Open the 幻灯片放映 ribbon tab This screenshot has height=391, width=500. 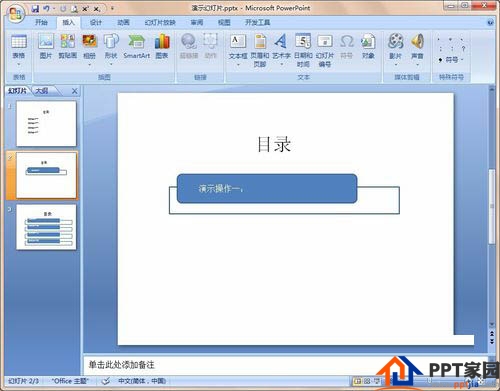tap(160, 23)
